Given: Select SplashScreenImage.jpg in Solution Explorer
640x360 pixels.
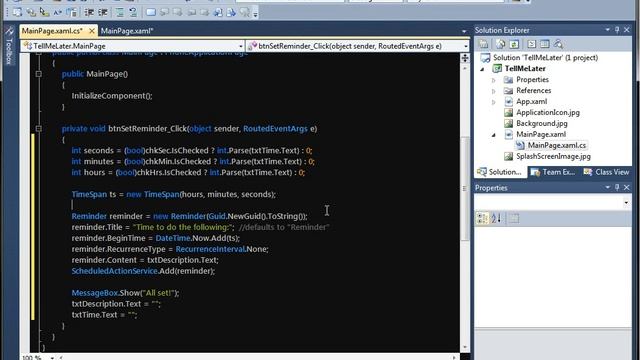Looking at the screenshot, I should pos(553,156).
